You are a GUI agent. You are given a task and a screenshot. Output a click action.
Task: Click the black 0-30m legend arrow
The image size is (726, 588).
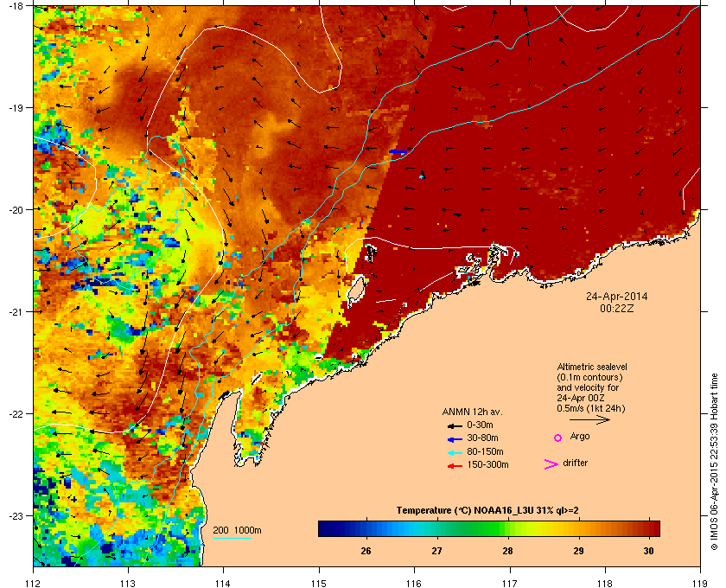(x=455, y=425)
